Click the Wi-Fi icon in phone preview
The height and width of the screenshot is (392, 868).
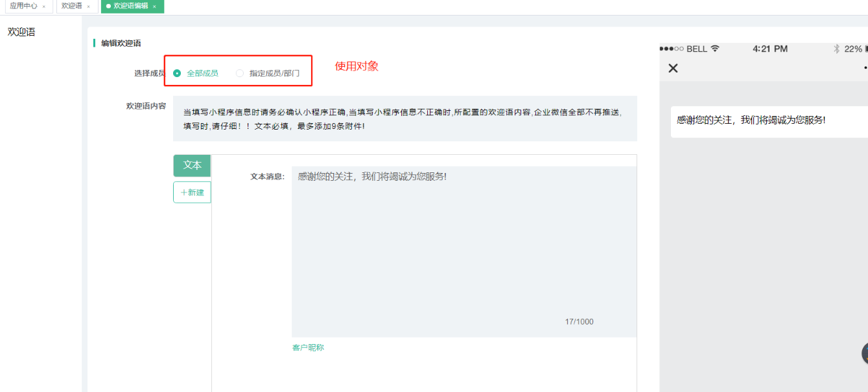tap(715, 49)
